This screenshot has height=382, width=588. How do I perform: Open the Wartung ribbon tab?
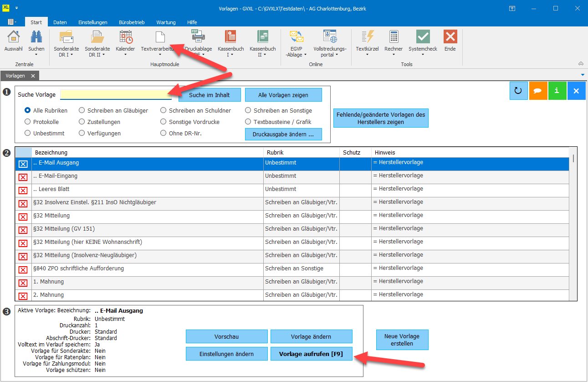[166, 22]
